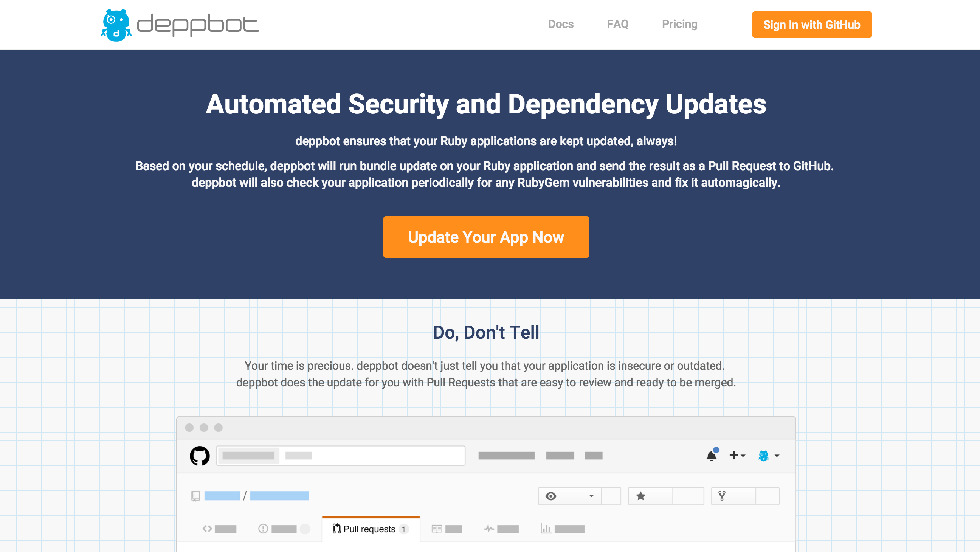Open the Docs page
The height and width of the screenshot is (552, 980).
click(x=561, y=24)
